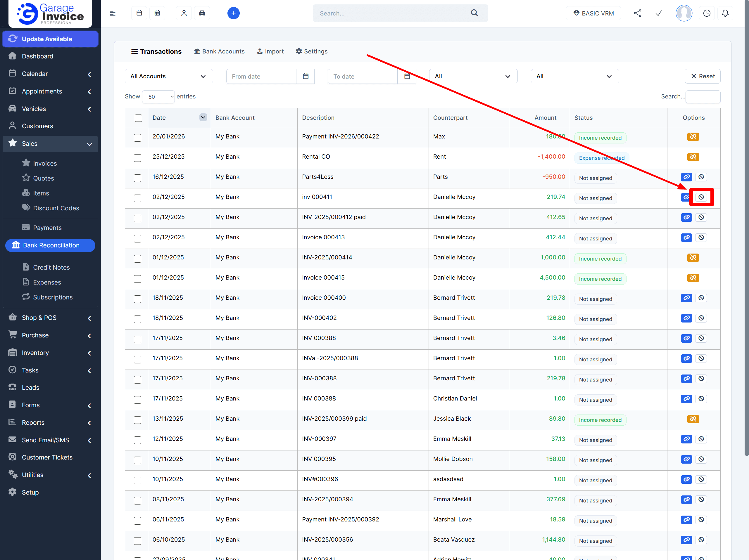Click the share icon in top bar
The height and width of the screenshot is (560, 749).
(x=637, y=13)
